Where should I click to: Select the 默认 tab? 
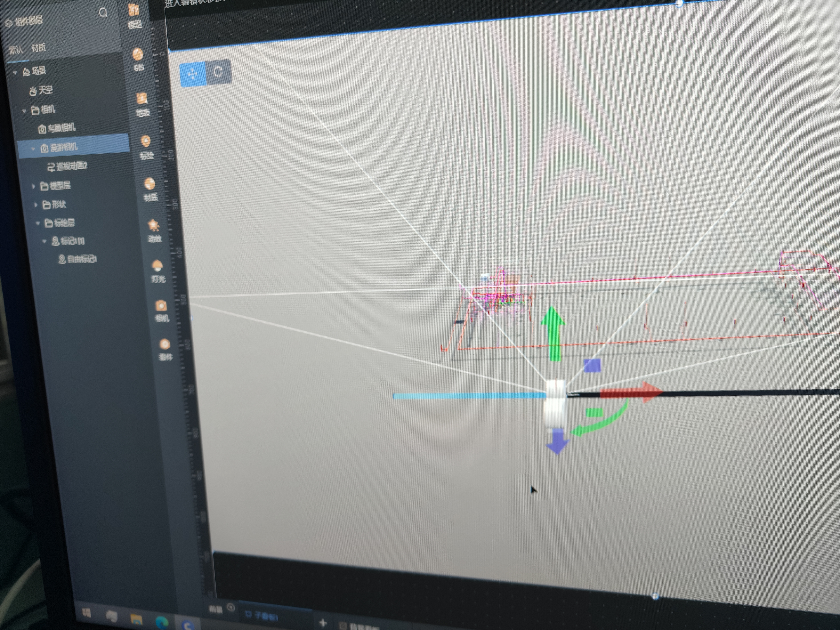(16, 50)
